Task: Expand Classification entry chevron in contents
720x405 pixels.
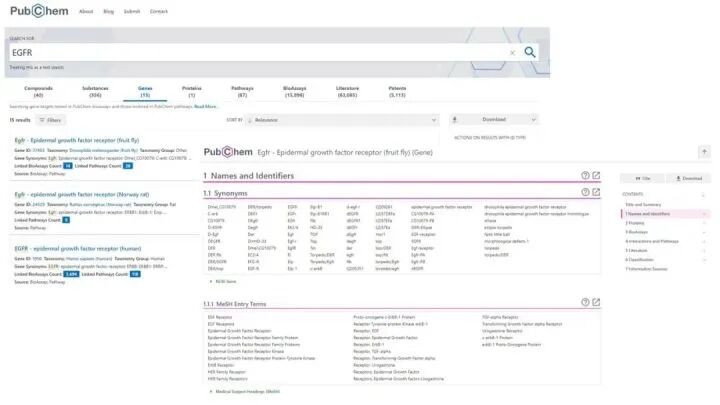Action: (704, 260)
